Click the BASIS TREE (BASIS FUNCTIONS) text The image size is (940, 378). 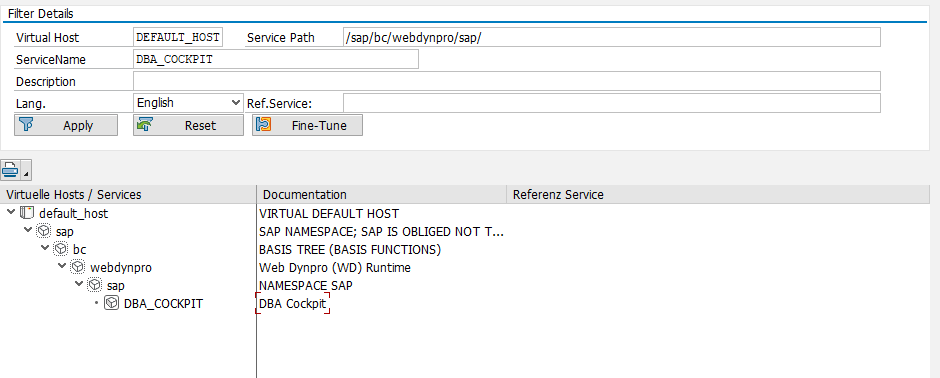pyautogui.click(x=350, y=250)
